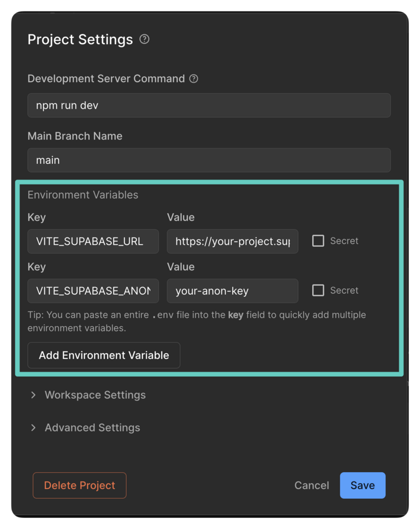Tick Secret checkbox for the your-anon-key row
420x529 pixels.
318,290
